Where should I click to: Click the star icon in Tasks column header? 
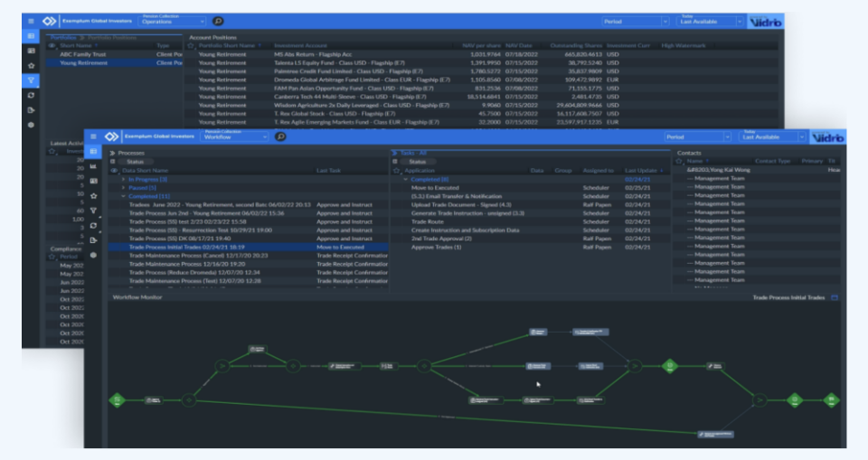[x=396, y=171]
